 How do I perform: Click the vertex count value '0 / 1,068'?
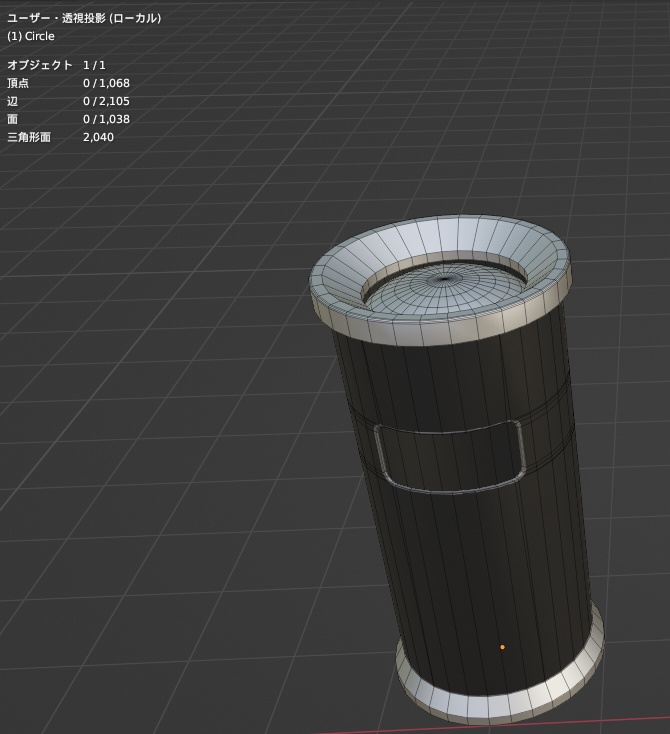pos(106,83)
